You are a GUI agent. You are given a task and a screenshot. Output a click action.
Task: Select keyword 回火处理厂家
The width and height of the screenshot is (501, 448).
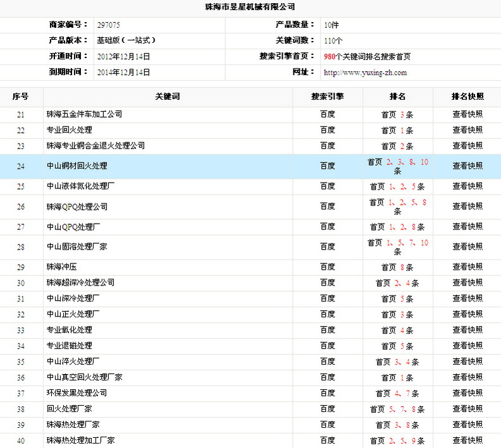[70, 409]
